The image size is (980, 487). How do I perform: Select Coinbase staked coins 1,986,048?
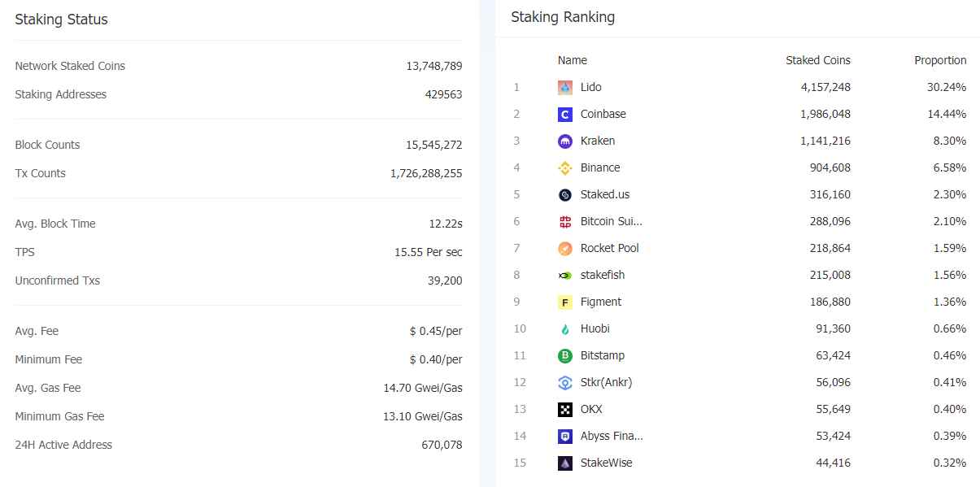pyautogui.click(x=825, y=114)
